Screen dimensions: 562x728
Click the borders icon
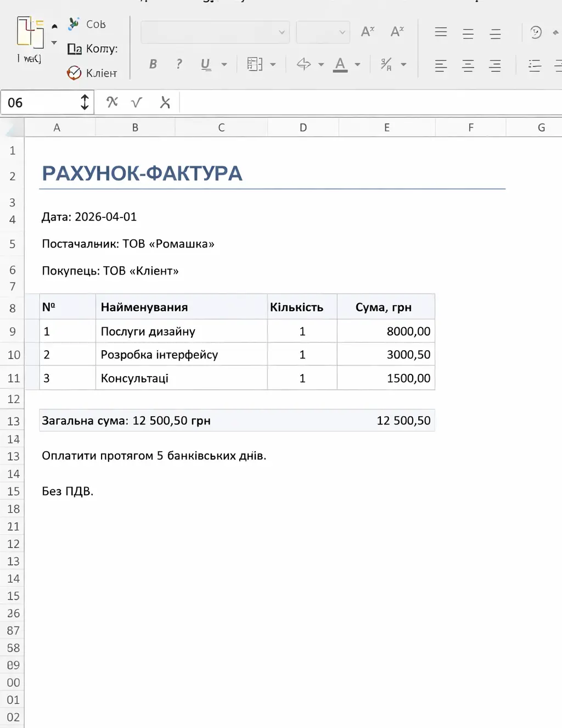[255, 64]
